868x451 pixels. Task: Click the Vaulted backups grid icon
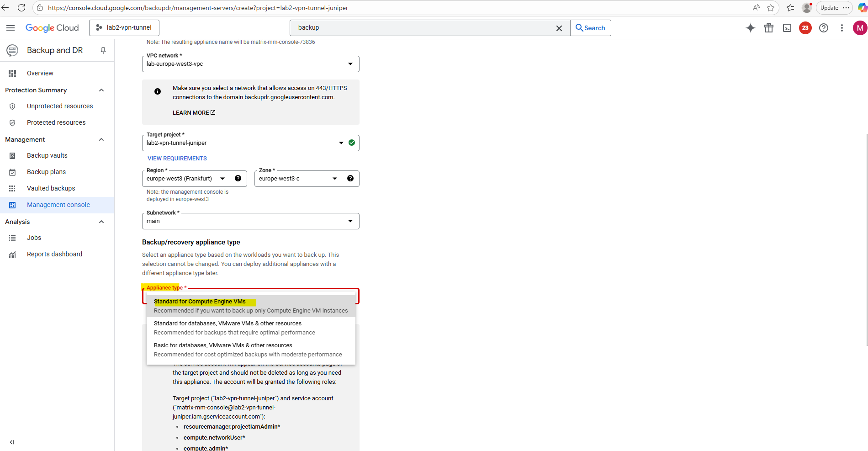(12, 188)
